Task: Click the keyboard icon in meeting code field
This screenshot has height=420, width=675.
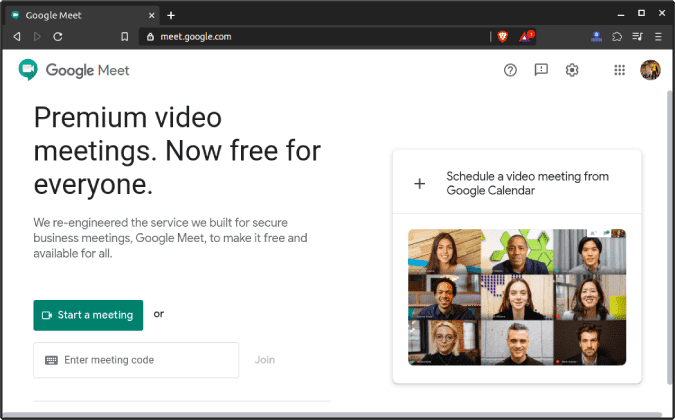Action: coord(51,360)
